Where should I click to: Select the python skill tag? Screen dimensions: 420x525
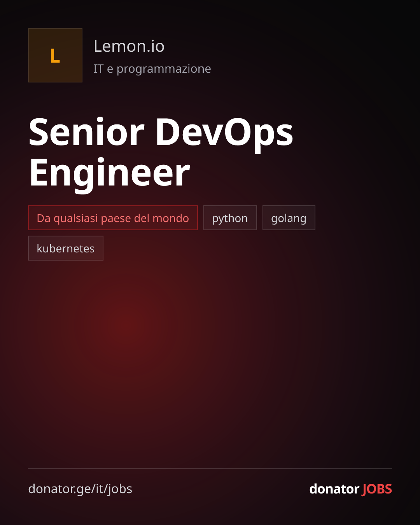coord(230,218)
